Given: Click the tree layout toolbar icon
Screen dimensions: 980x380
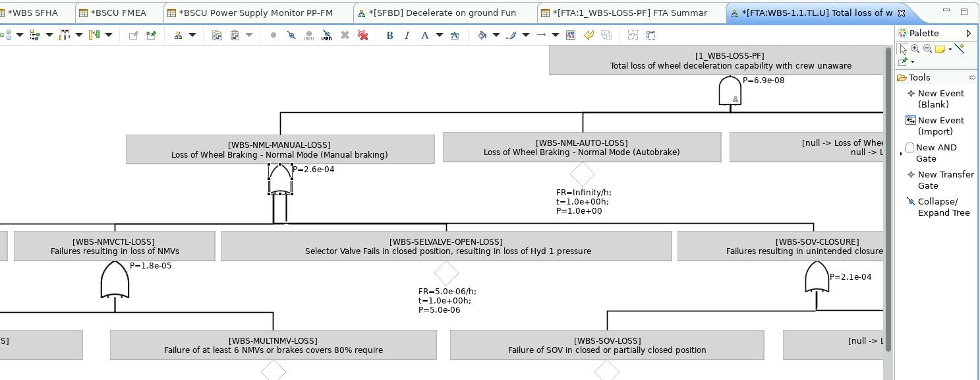Looking at the screenshot, I should (178, 35).
